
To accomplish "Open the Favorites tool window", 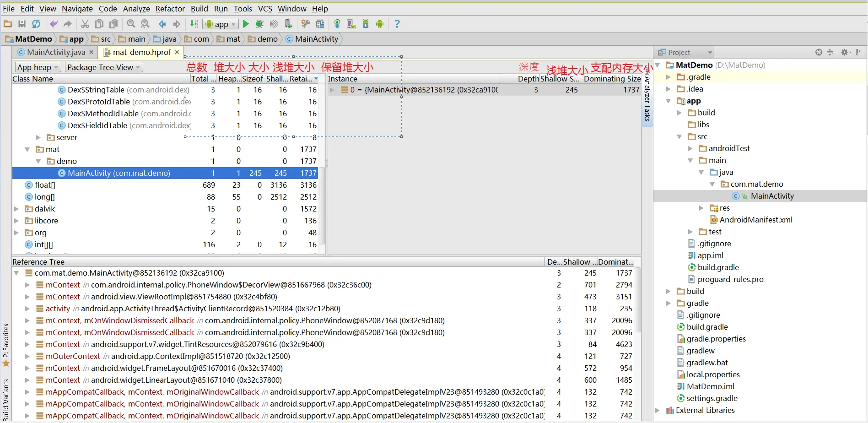I will point(6,345).
